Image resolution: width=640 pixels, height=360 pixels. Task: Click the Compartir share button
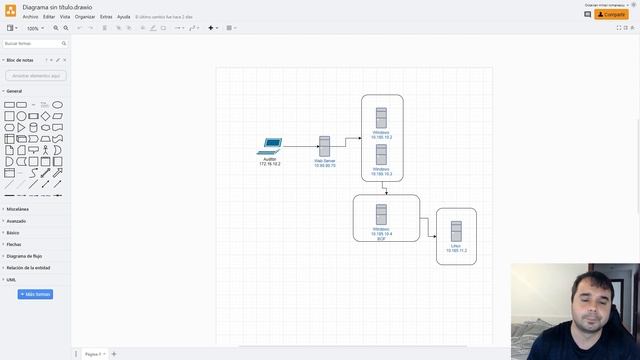click(x=611, y=14)
